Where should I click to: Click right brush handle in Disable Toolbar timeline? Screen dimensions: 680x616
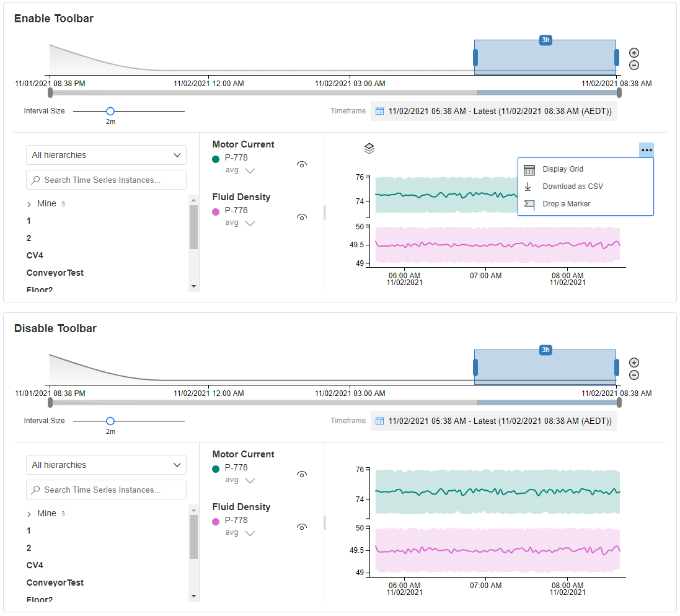click(617, 367)
